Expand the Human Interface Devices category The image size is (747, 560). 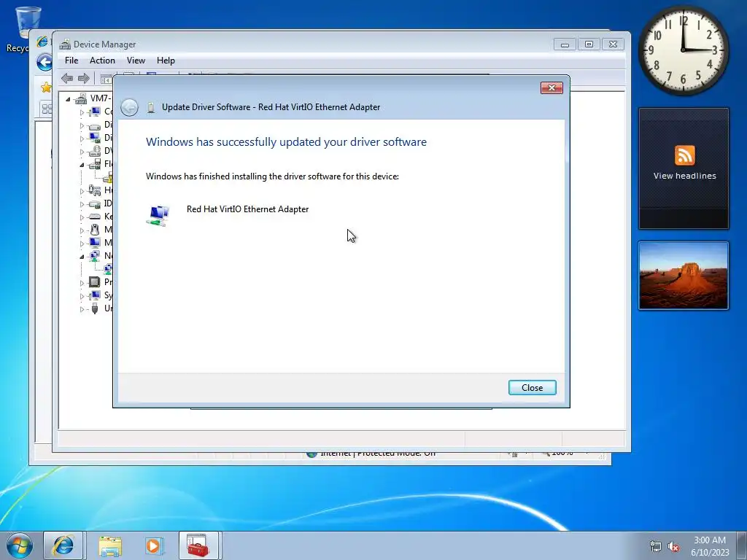point(82,191)
